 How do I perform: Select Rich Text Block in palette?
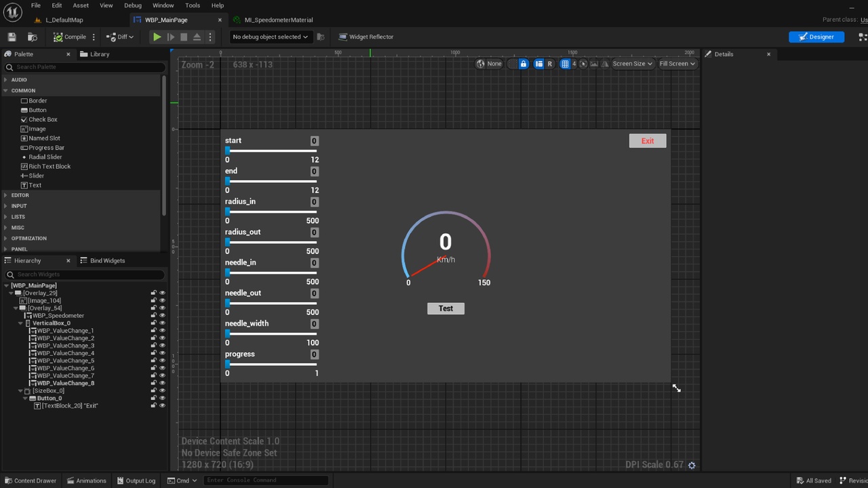(45, 166)
